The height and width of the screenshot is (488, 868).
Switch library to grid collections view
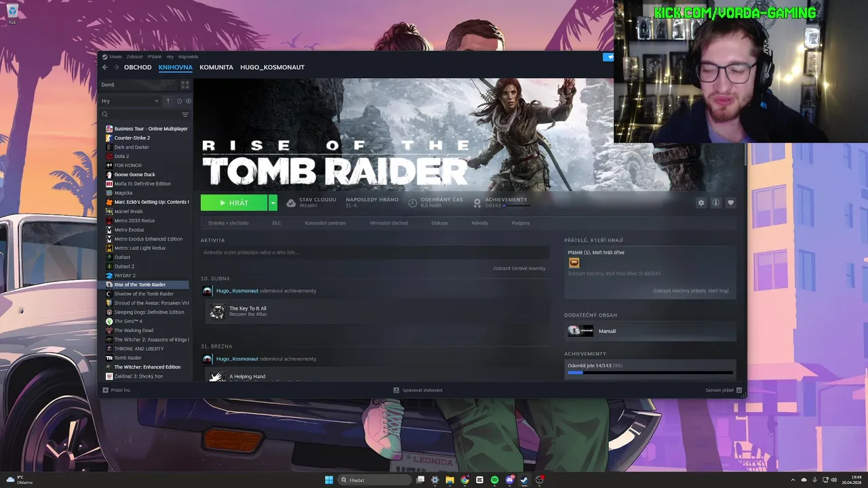pos(184,85)
